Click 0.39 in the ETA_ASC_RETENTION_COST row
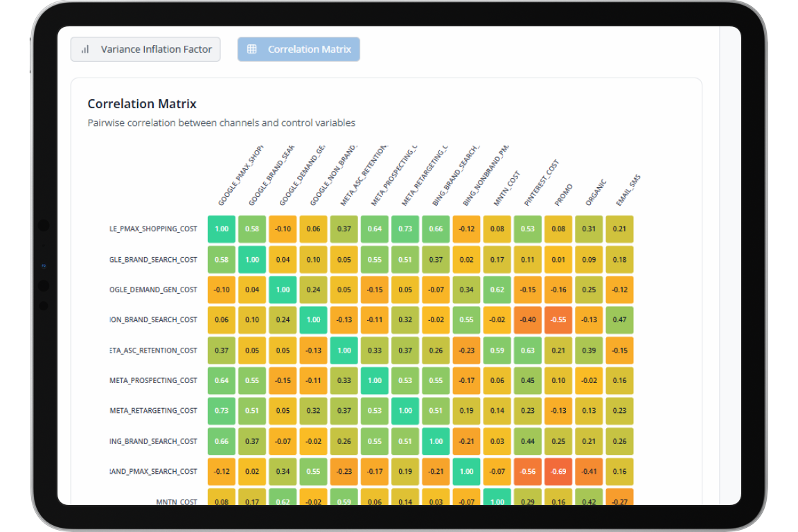 tap(589, 351)
